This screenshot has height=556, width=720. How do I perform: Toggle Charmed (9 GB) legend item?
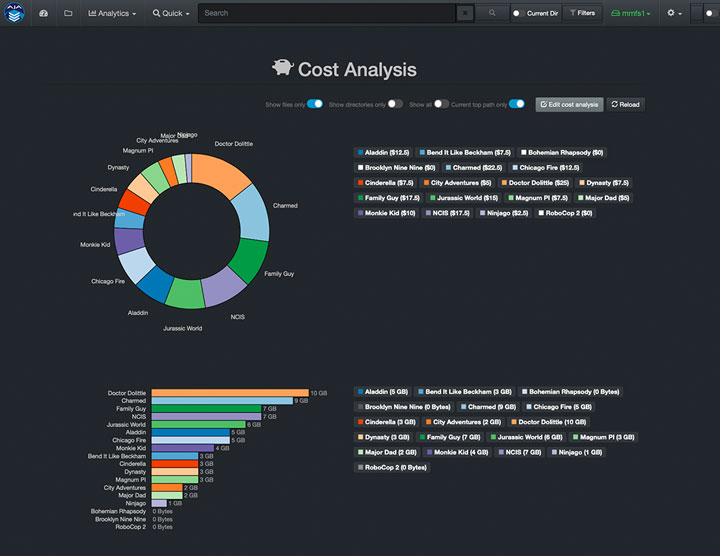click(488, 407)
